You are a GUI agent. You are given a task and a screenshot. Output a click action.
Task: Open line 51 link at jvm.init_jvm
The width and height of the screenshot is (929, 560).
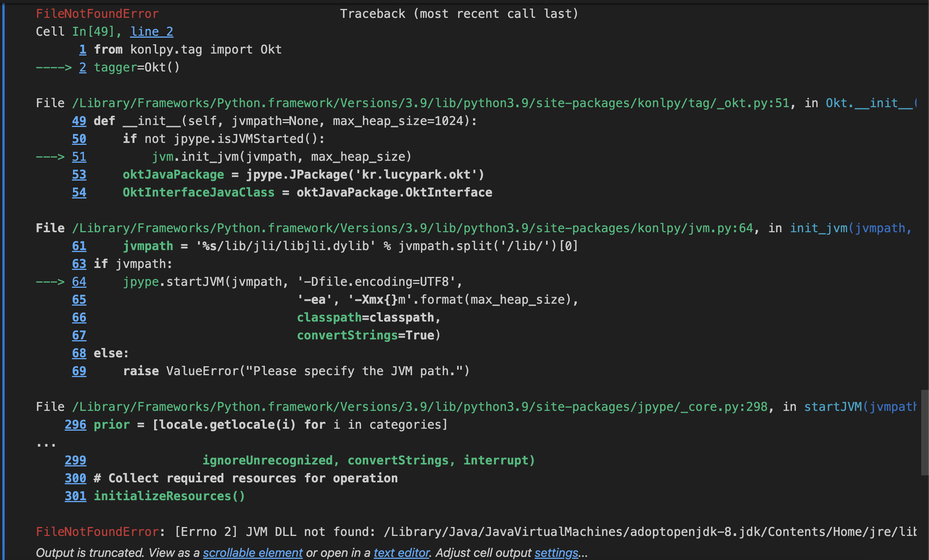click(x=79, y=157)
